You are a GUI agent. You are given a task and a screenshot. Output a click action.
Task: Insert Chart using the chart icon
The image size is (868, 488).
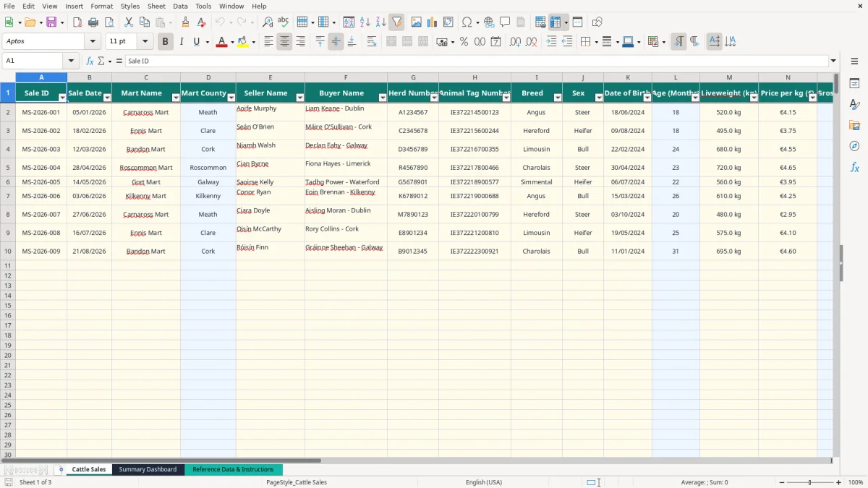tap(433, 22)
